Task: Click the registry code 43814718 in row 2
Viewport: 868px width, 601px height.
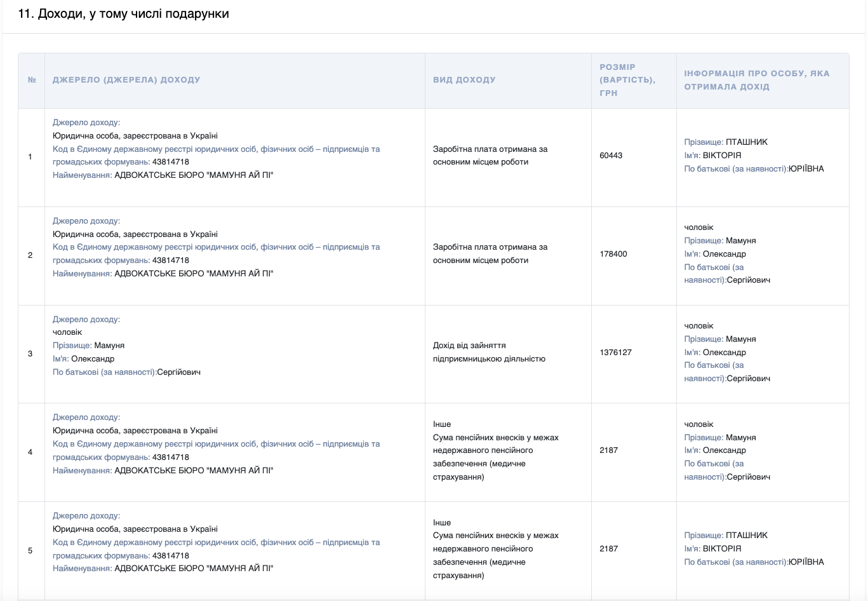Action: (171, 260)
